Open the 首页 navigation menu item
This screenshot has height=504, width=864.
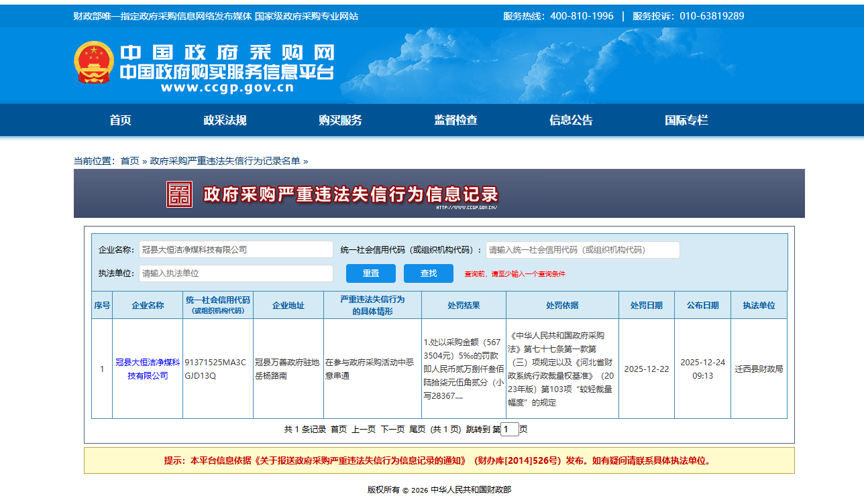[121, 120]
